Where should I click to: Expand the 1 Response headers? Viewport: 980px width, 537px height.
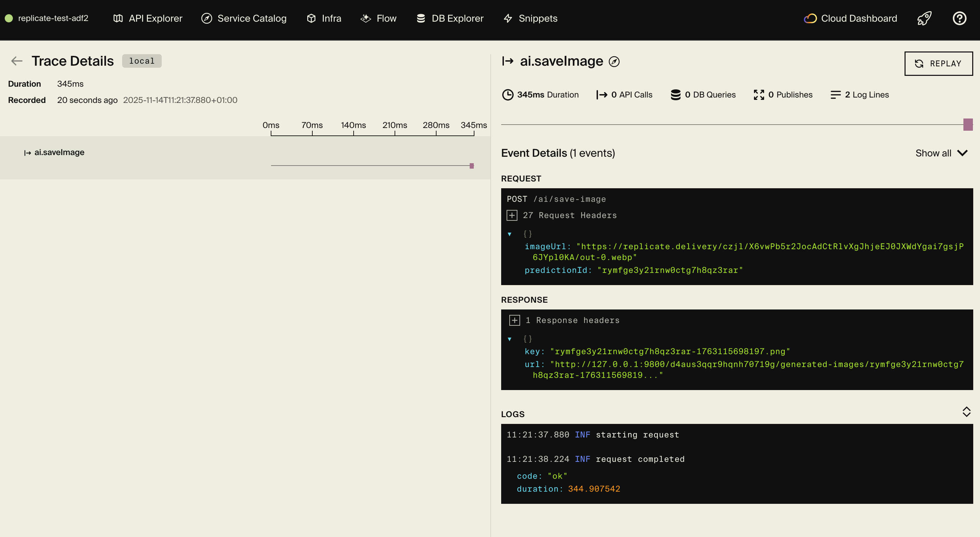pos(515,320)
